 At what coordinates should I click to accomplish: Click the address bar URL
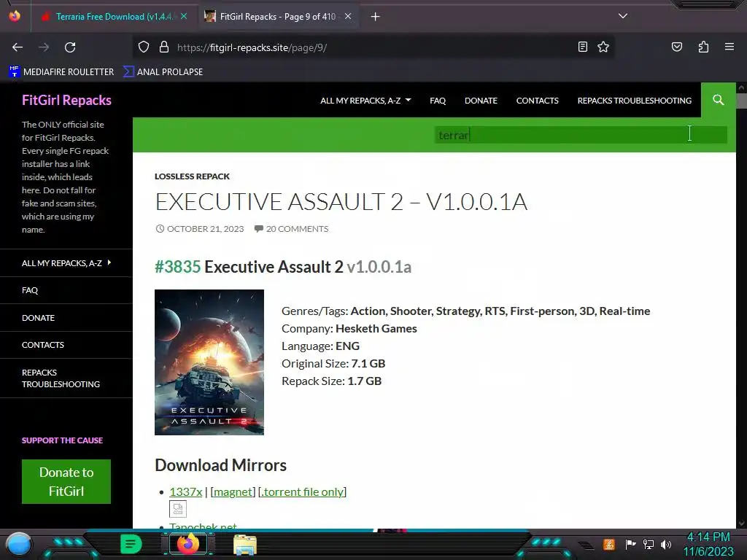point(252,47)
